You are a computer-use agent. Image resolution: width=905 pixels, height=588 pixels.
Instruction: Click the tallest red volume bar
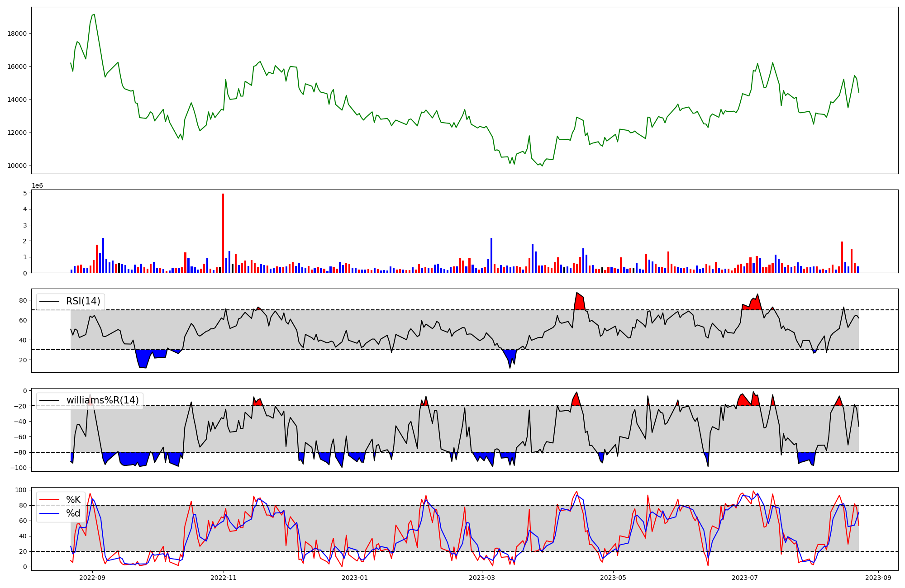(x=223, y=233)
